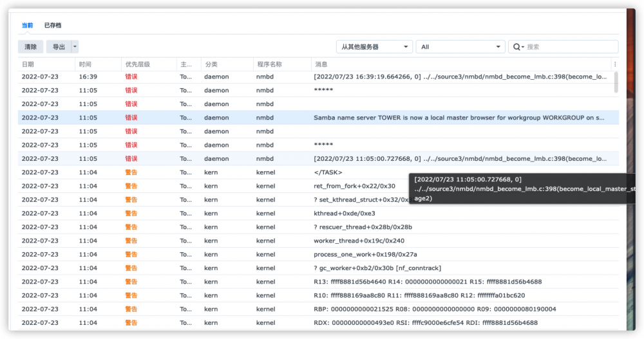Select the gc_worker [nf_conntrack] row

point(318,268)
